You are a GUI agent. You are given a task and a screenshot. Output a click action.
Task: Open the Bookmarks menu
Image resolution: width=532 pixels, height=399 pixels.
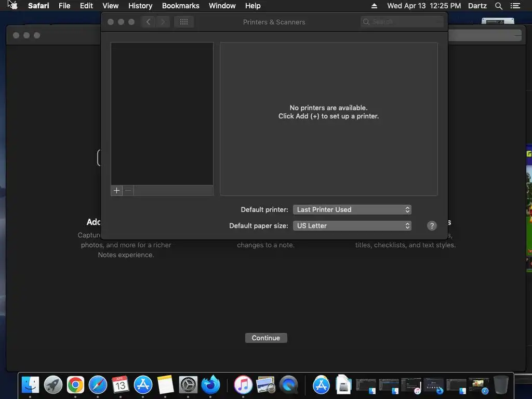point(180,6)
